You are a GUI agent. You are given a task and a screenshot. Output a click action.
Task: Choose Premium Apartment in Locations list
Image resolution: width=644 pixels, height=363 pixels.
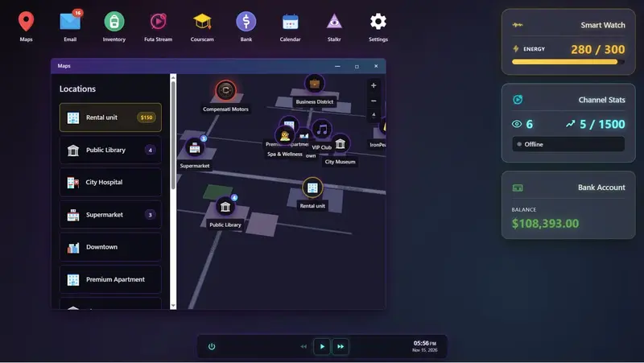pos(110,279)
